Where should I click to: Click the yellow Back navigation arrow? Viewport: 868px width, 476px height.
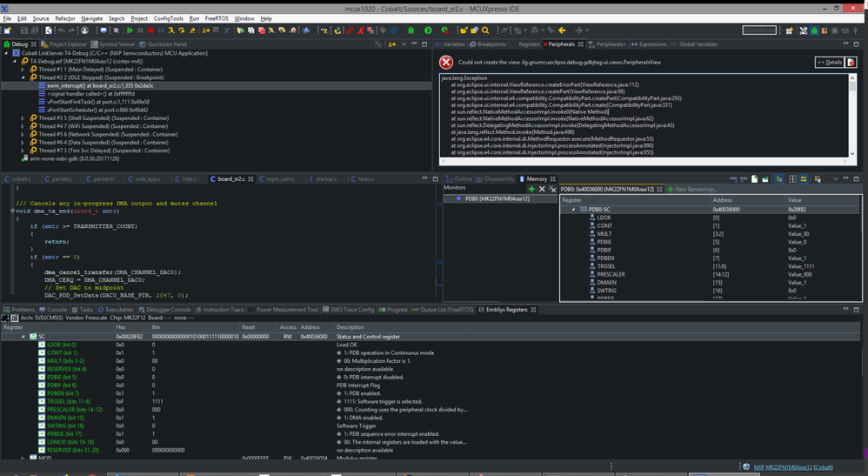pos(562,30)
